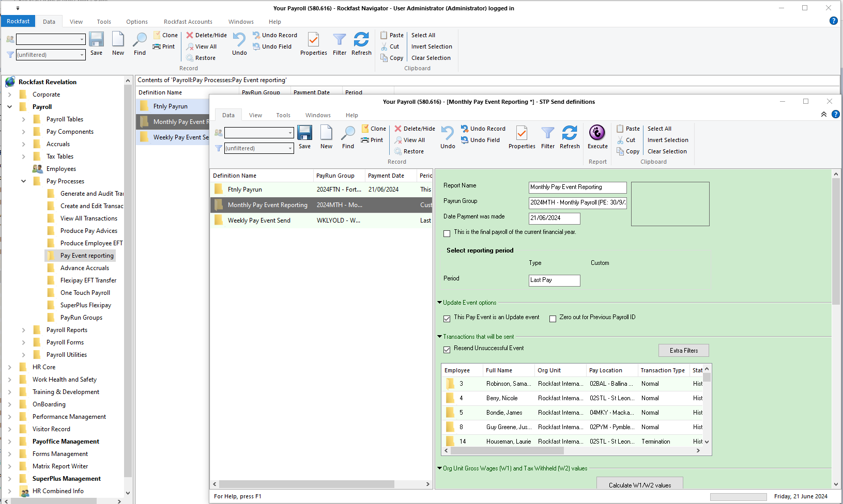Click Save icon in STP Send definitions window
This screenshot has width=843, height=504.
click(304, 137)
